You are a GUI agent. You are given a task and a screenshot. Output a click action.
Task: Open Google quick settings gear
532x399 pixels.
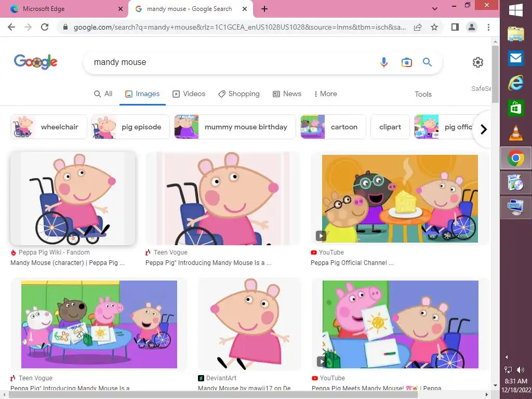[478, 62]
